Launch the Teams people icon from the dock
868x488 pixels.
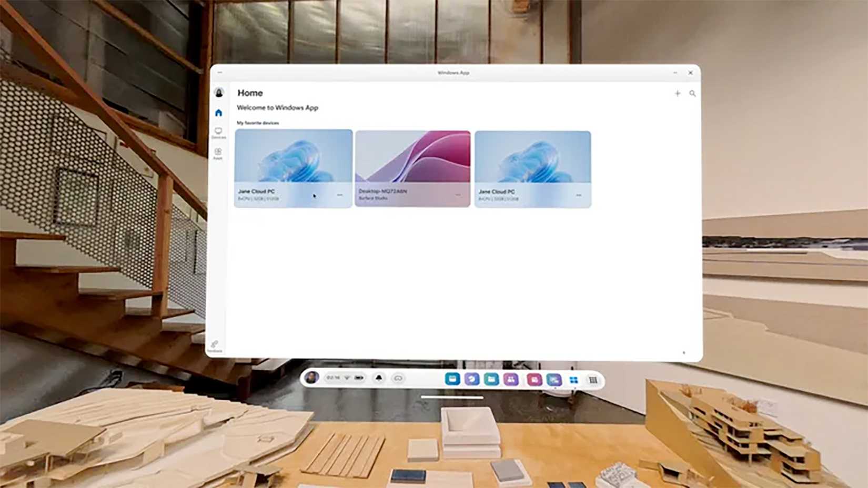coord(510,379)
